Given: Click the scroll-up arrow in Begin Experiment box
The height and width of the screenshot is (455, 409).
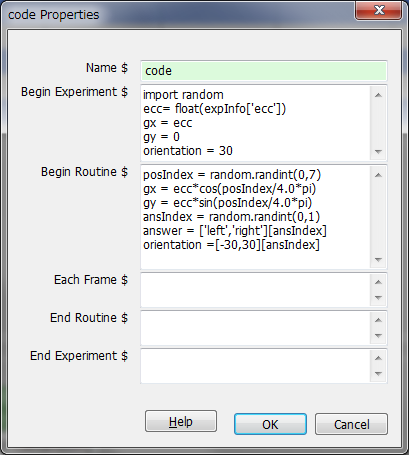Looking at the screenshot, I should click(x=378, y=95).
